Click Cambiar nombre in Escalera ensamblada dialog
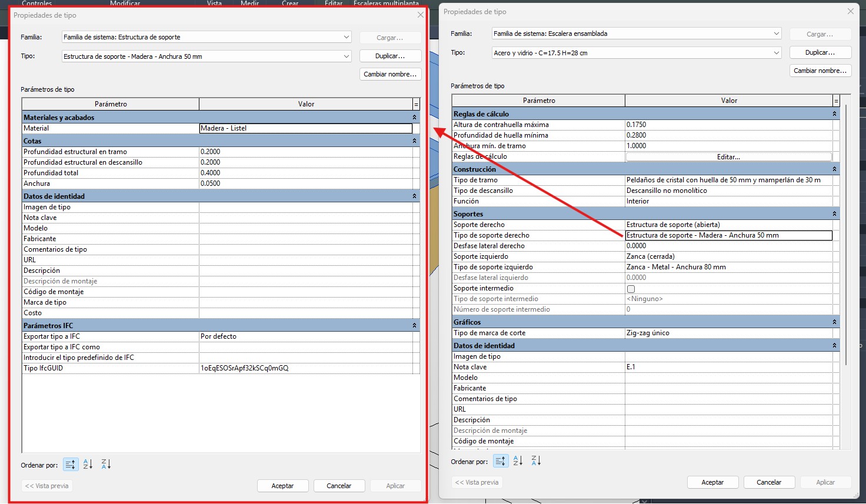This screenshot has width=866, height=504. click(820, 71)
